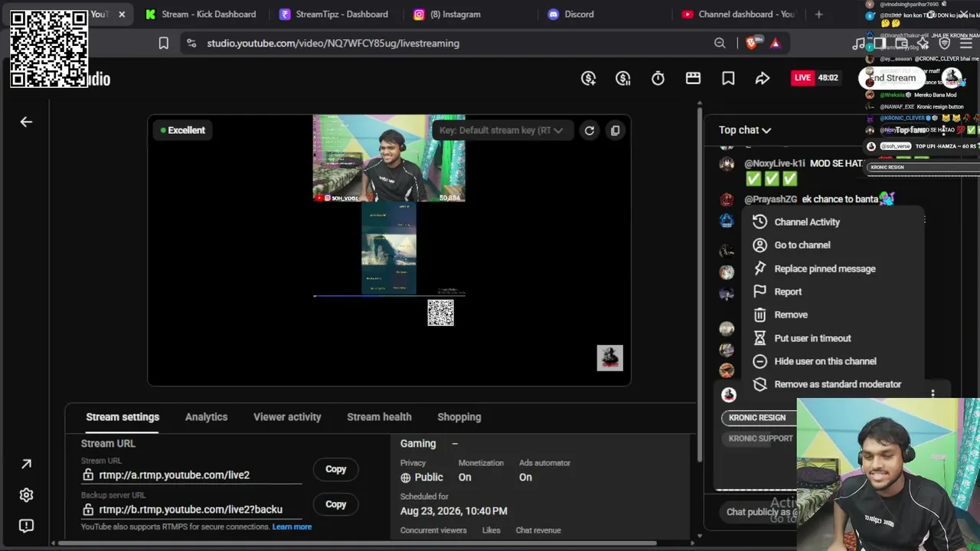Screen dimensions: 980x551
Task: Share the stream with the arrow icon
Action: point(763,78)
